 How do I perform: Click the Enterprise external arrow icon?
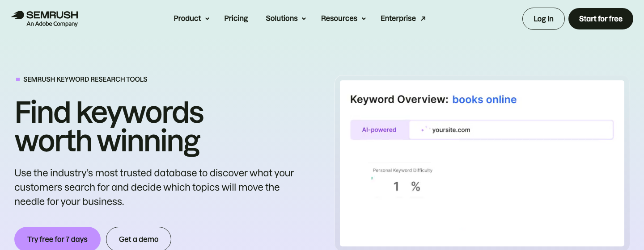[x=423, y=18]
